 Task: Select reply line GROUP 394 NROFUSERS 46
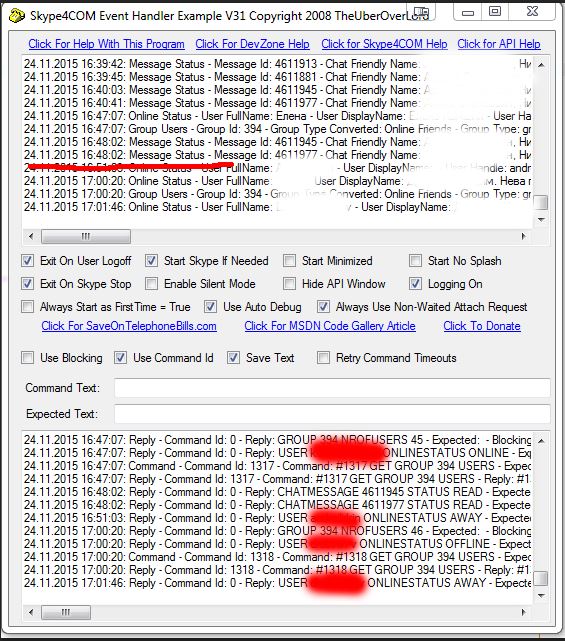tap(277, 531)
